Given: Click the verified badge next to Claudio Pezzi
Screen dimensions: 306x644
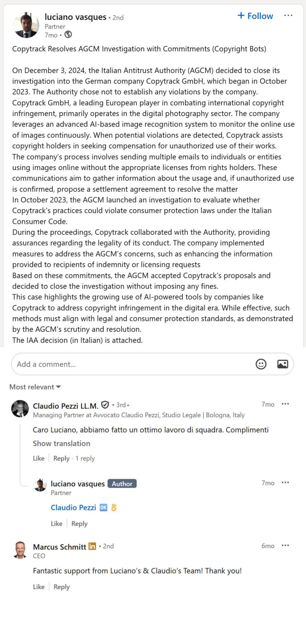Looking at the screenshot, I should pos(105,405).
